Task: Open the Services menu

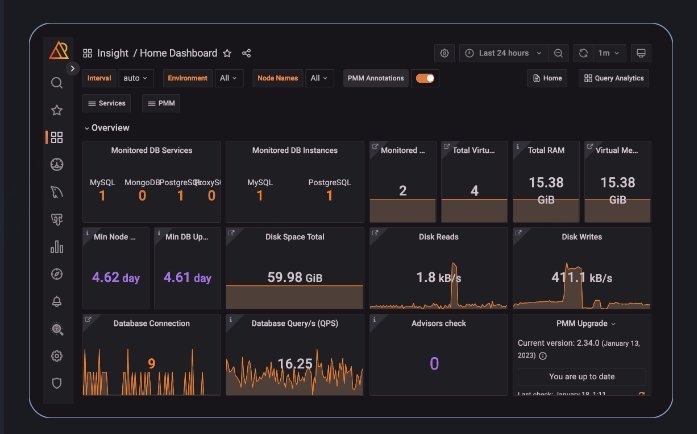Action: tap(106, 103)
